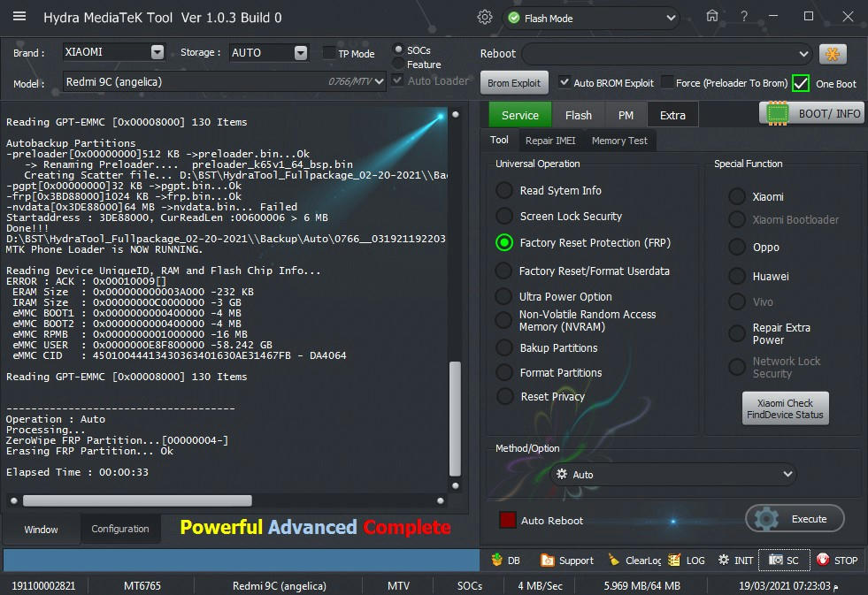Open help question mark icon

pos(744,17)
